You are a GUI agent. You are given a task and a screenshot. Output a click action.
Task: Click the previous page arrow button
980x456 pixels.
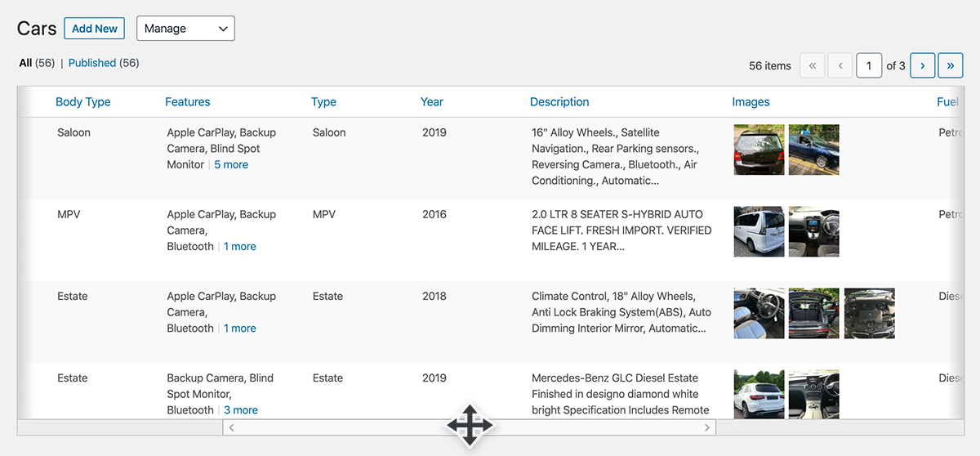click(x=840, y=65)
